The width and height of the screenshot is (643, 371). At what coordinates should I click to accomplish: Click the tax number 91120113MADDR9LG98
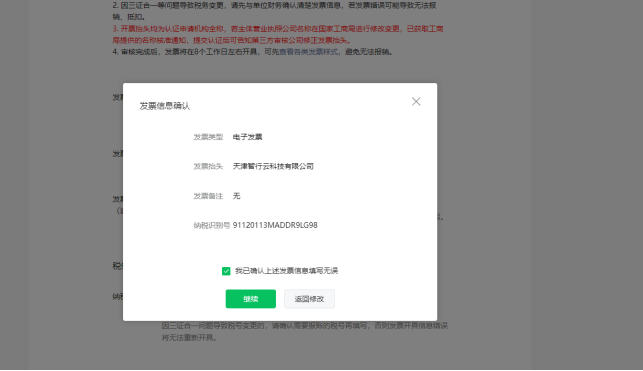(275, 225)
